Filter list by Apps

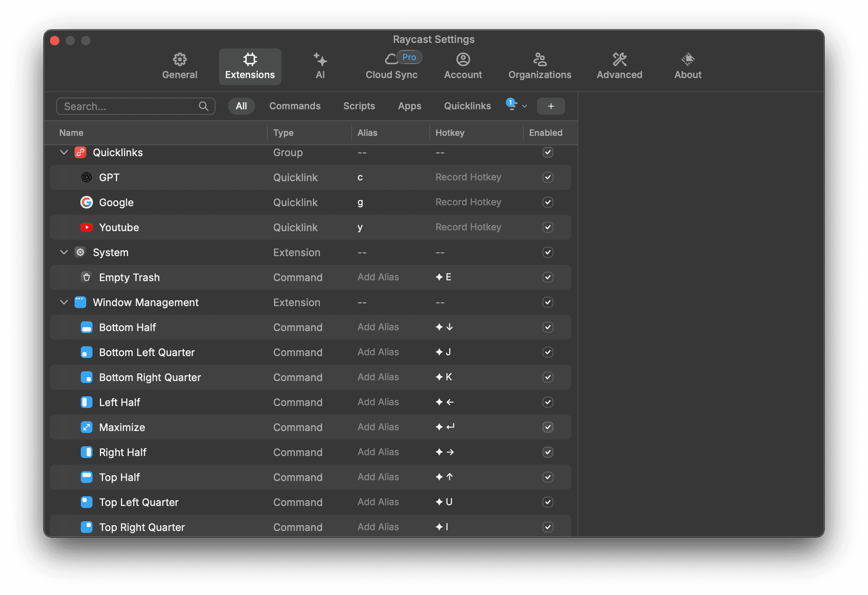click(x=409, y=106)
